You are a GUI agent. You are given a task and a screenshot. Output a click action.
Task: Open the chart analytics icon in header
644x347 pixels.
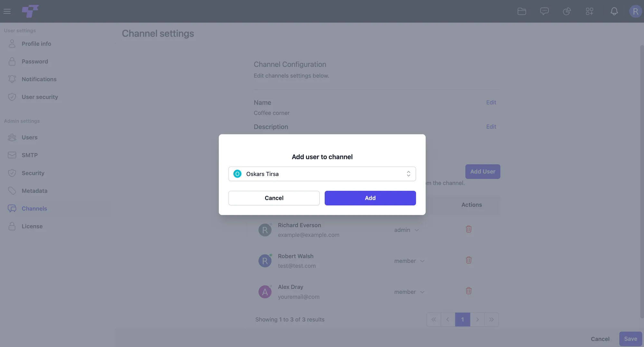coord(567,11)
